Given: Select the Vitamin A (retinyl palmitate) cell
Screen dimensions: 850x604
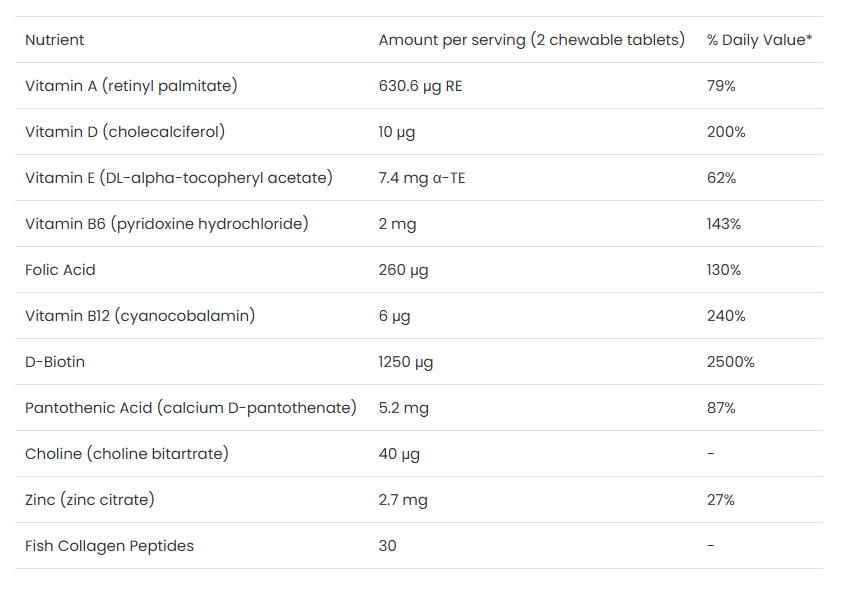Looking at the screenshot, I should (131, 86).
